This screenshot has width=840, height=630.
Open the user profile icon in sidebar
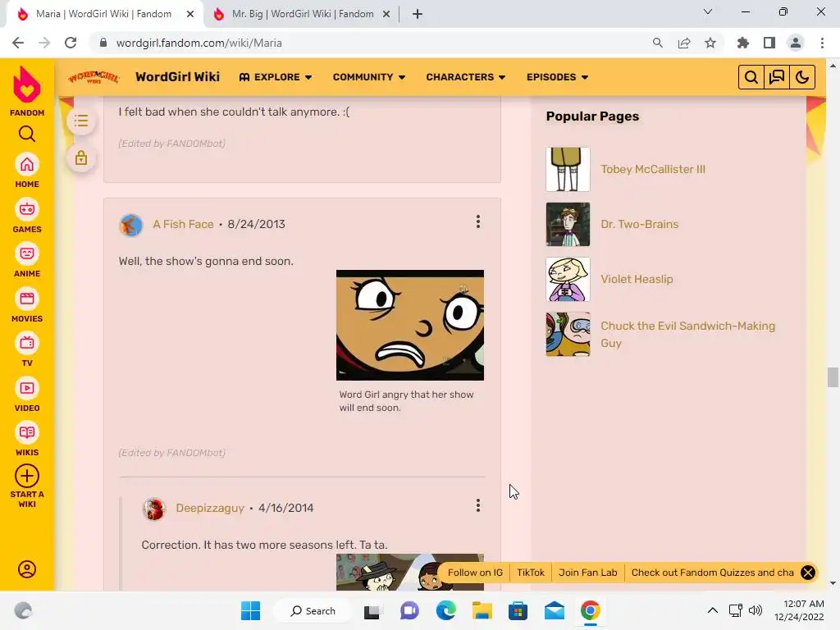pyautogui.click(x=27, y=569)
